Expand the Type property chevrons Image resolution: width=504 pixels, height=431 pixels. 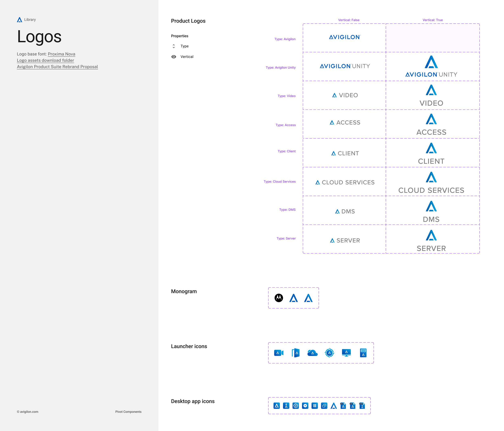[x=174, y=46]
